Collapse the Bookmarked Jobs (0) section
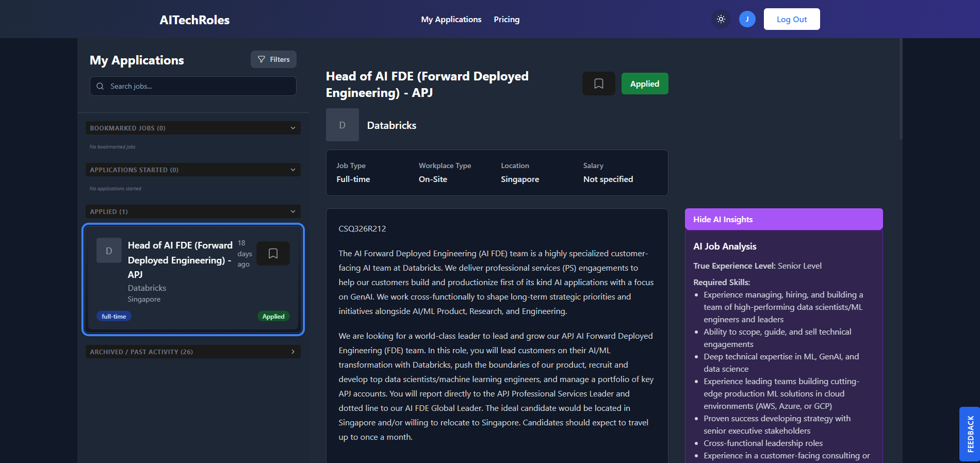This screenshot has width=980, height=463. 193,128
